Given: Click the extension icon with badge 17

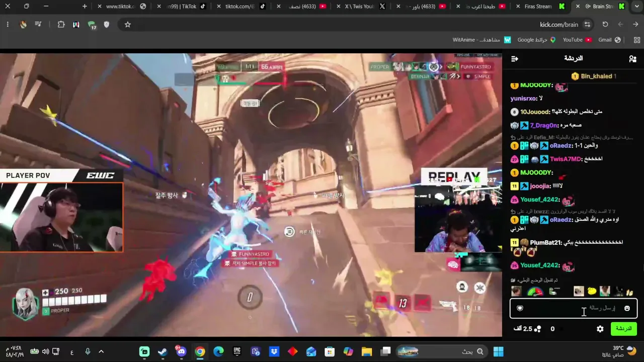Looking at the screenshot, I should [x=92, y=25].
